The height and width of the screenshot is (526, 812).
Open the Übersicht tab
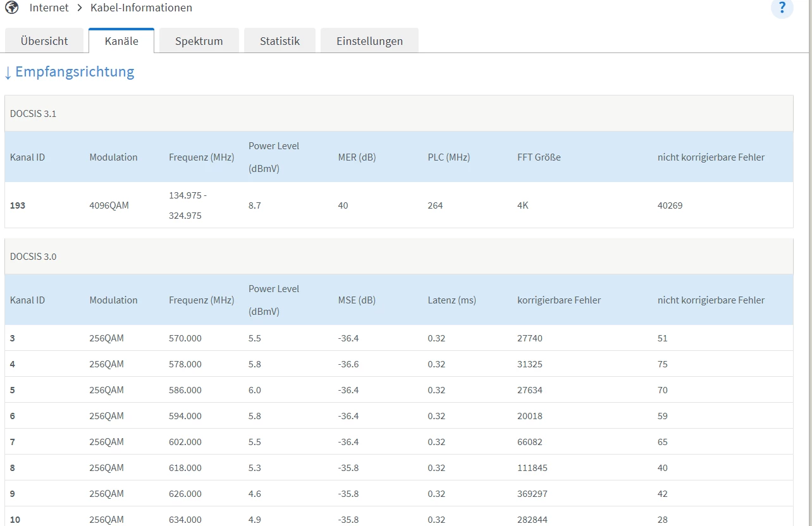44,41
